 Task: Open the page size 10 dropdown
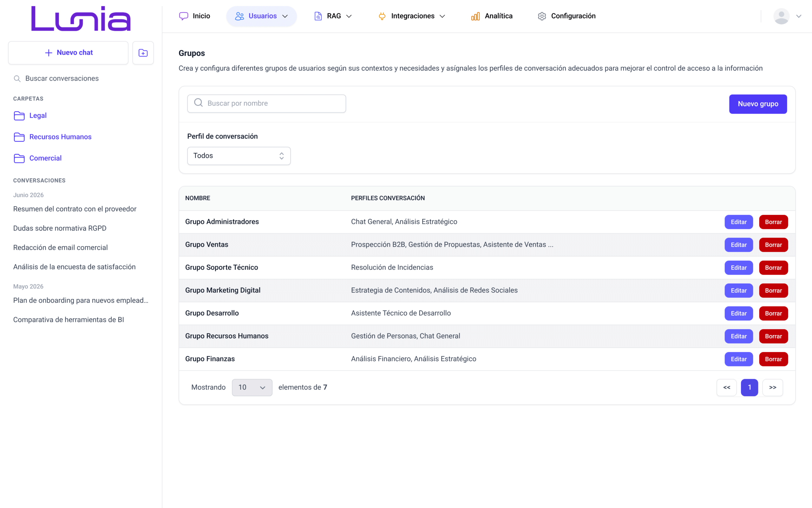(252, 387)
